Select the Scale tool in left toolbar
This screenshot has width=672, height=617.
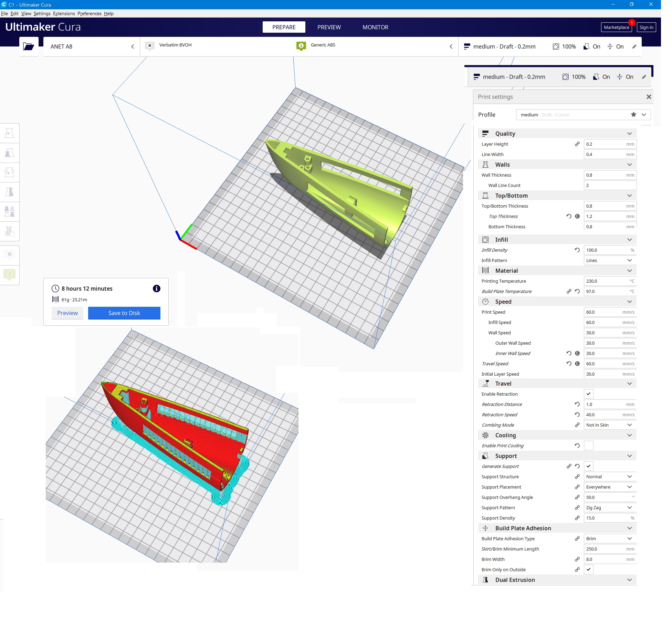tap(10, 153)
